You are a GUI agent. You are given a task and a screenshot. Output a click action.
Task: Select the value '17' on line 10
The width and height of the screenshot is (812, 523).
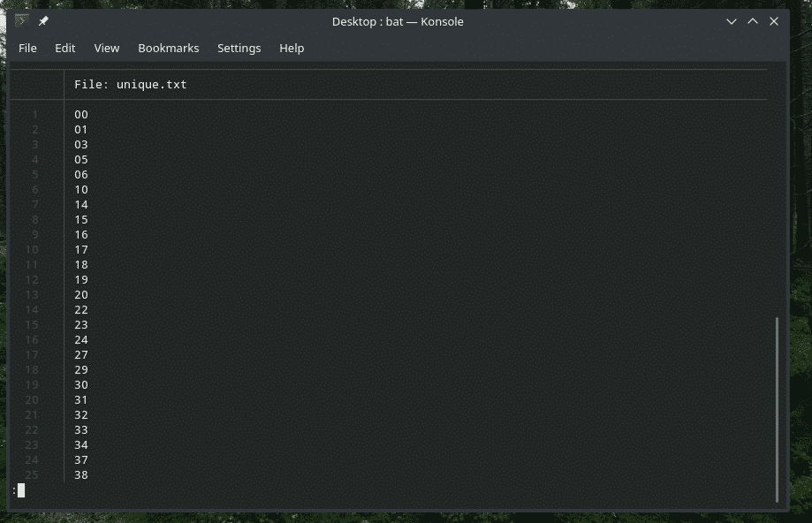pyautogui.click(x=81, y=250)
